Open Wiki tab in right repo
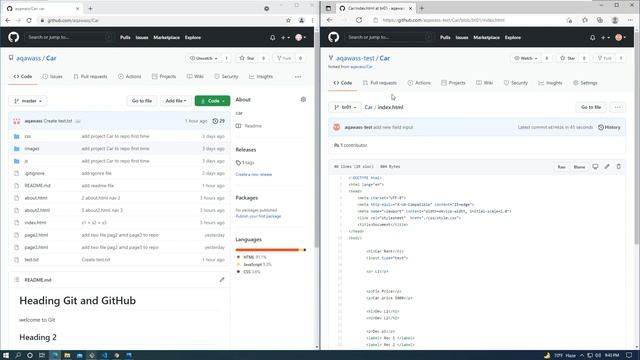 (x=484, y=83)
